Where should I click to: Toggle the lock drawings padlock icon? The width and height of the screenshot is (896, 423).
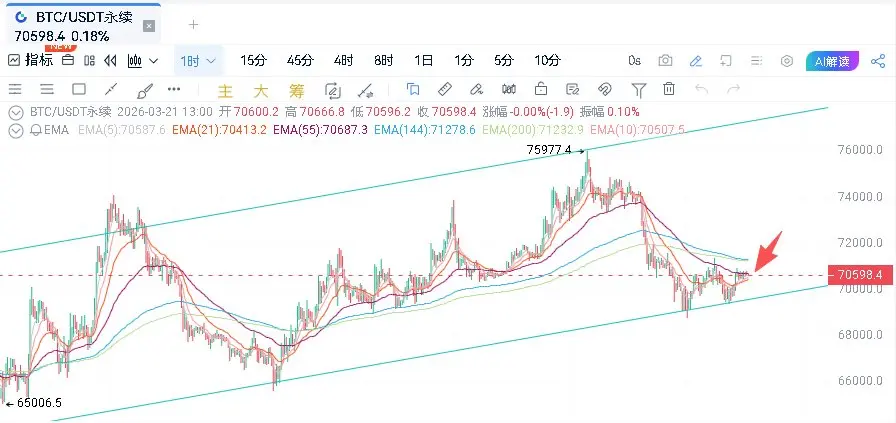pos(541,89)
